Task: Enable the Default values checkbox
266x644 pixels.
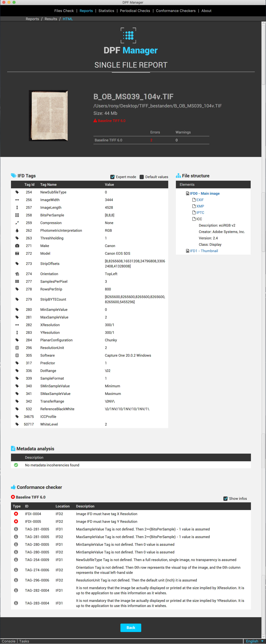Action: click(x=142, y=177)
